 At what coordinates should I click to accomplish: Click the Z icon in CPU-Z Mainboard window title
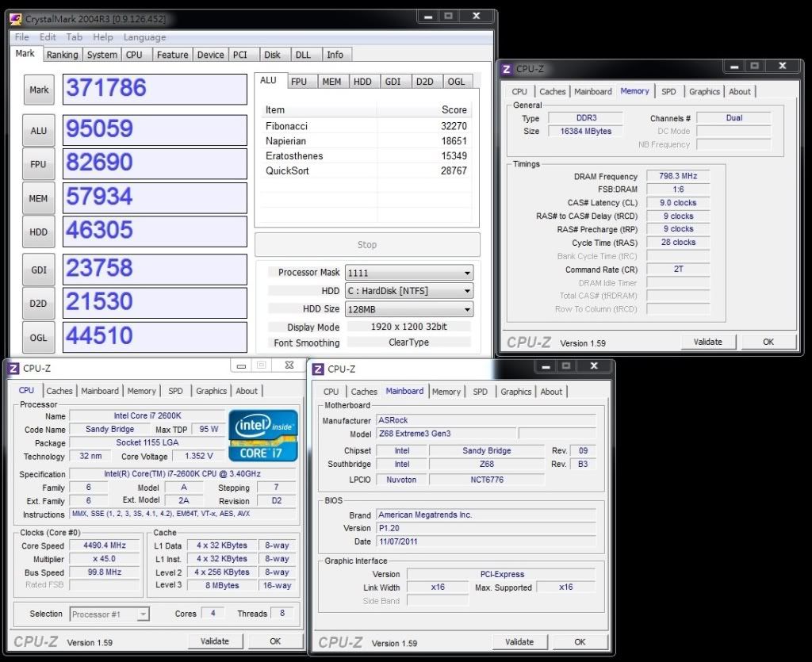coord(318,369)
